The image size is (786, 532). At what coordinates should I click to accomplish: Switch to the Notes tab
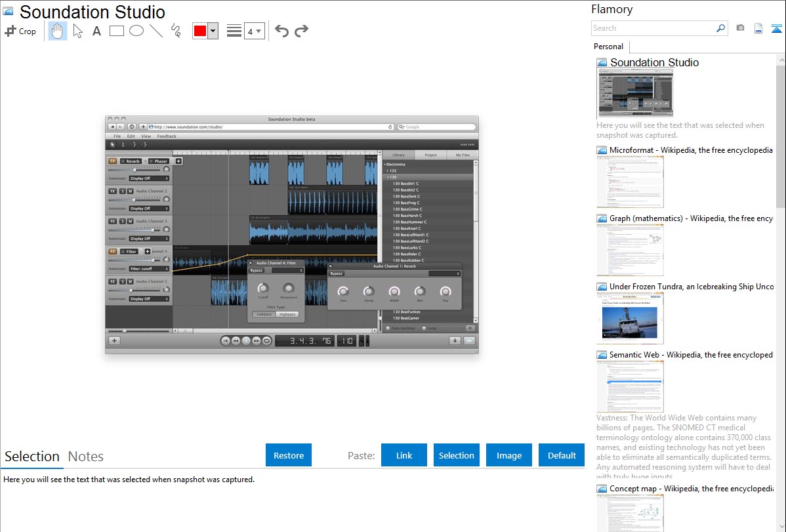[x=86, y=457]
